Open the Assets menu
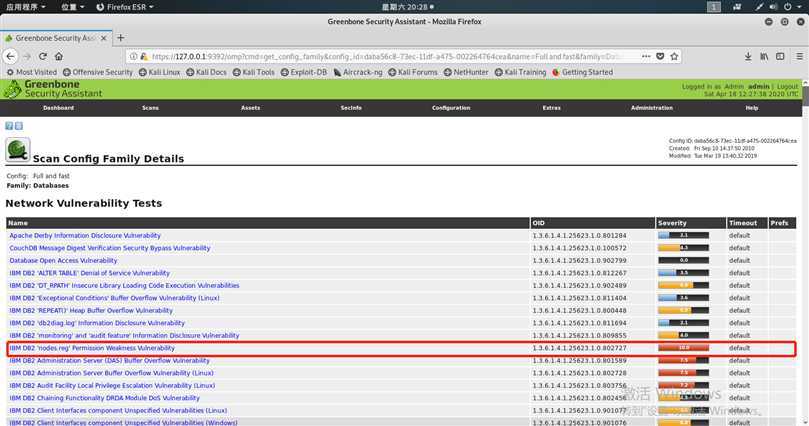The height and width of the screenshot is (426, 809). pos(250,108)
